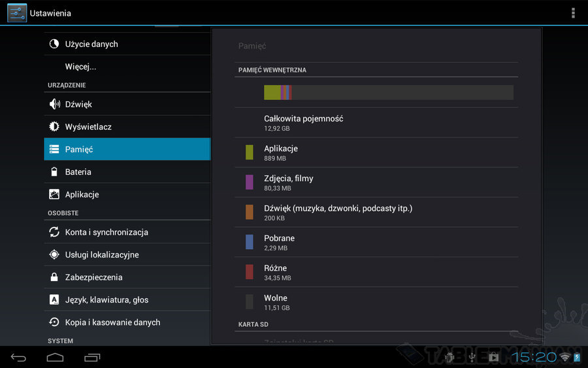Open Dźwięk sound settings speaker icon
This screenshot has width=588, height=368.
(x=54, y=104)
